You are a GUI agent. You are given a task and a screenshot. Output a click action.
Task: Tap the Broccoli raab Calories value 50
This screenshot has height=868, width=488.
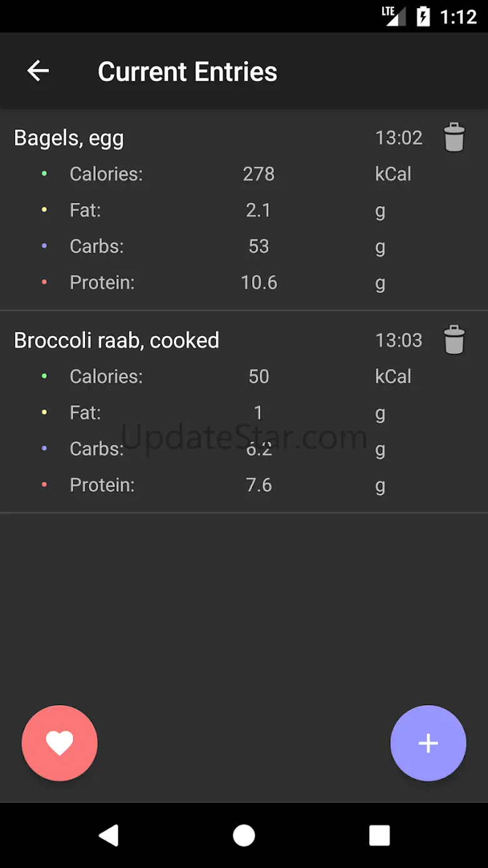pyautogui.click(x=258, y=376)
